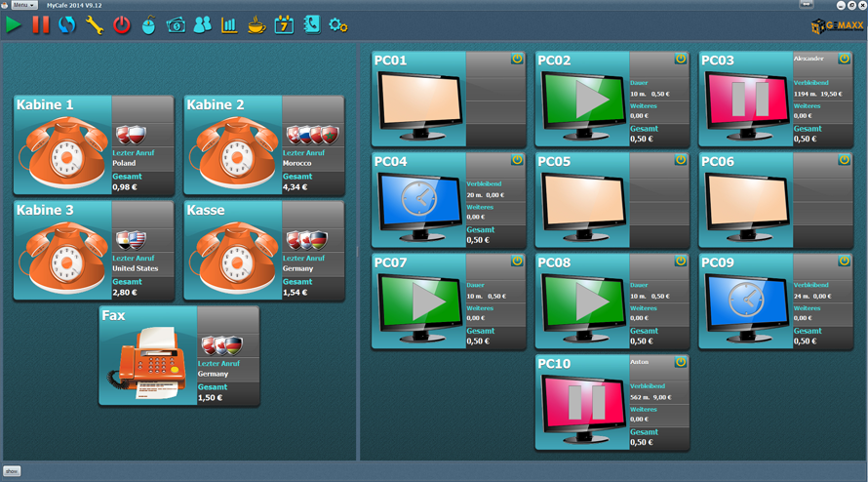Click the red power shutdown icon

[122, 25]
